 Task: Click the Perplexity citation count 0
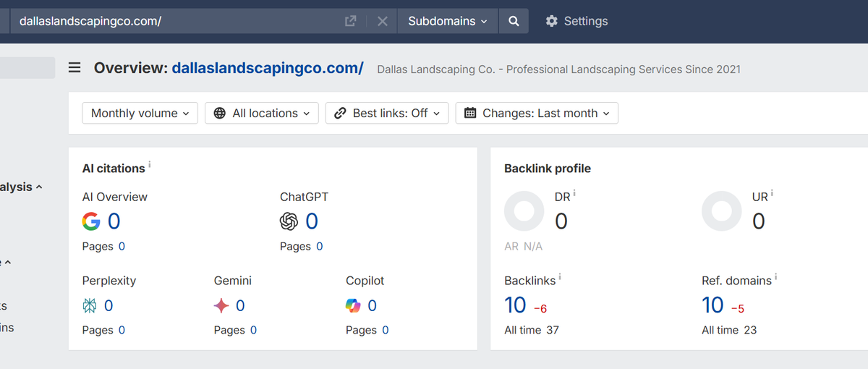coord(109,306)
